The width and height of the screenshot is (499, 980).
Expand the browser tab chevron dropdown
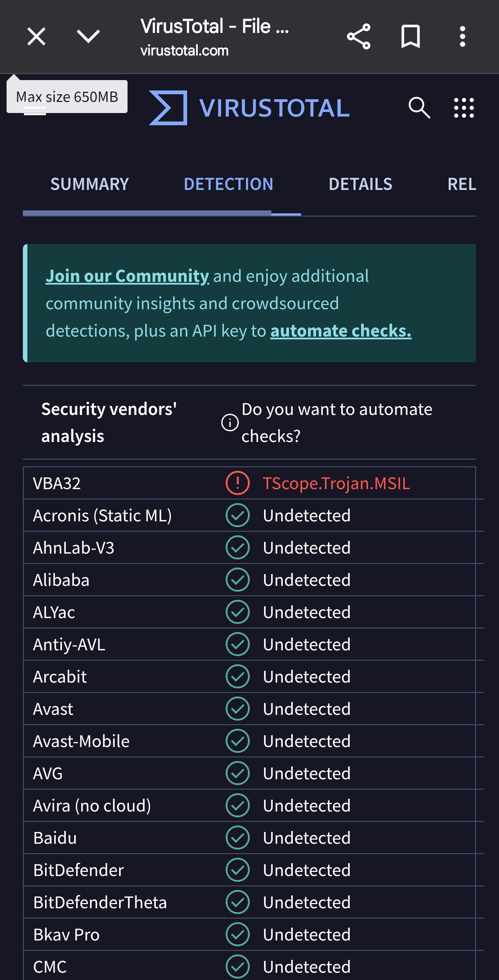click(x=88, y=37)
